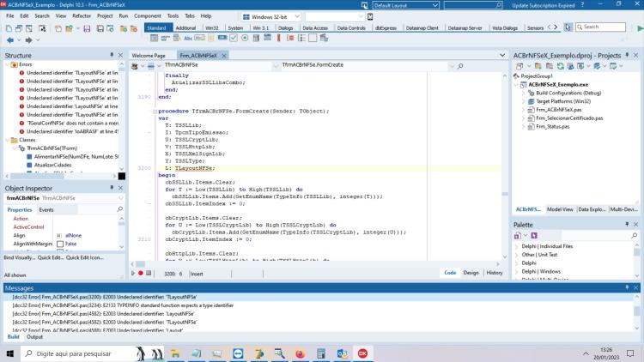Image resolution: width=644 pixels, height=362 pixels.
Task: Open the Component menu
Action: [x=148, y=16]
